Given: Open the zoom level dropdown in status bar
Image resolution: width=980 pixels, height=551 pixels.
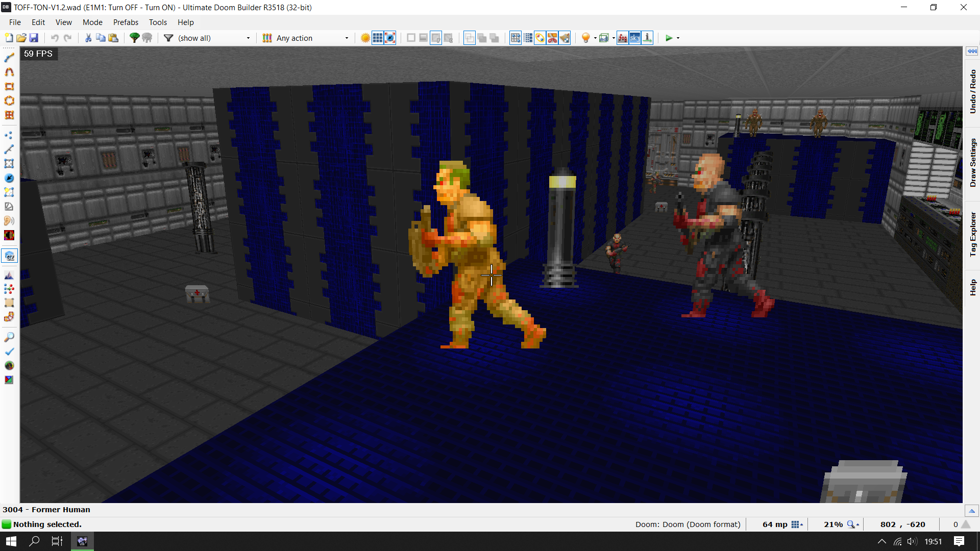Looking at the screenshot, I should tap(853, 524).
